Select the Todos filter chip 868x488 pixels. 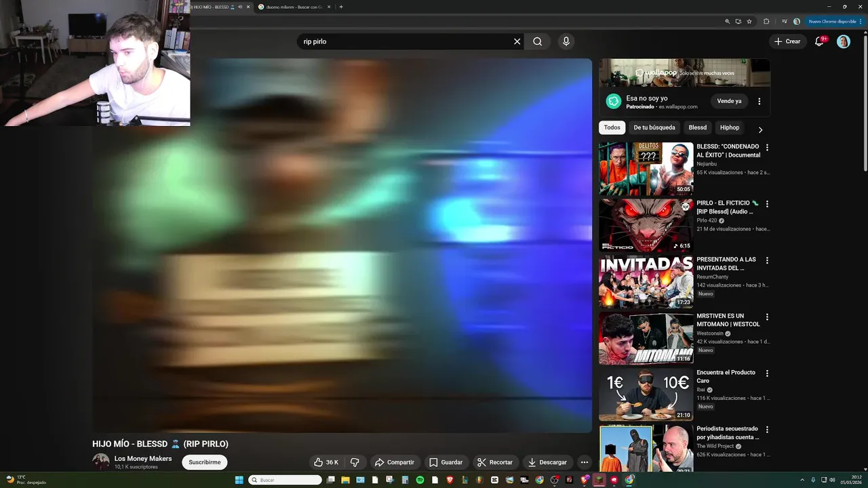[x=612, y=127]
